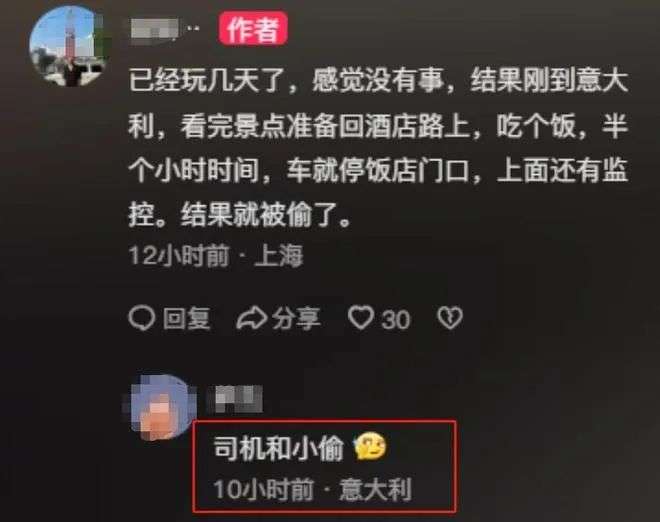Click the 10小时前 reply timestamp
The image size is (660, 522).
(x=264, y=490)
